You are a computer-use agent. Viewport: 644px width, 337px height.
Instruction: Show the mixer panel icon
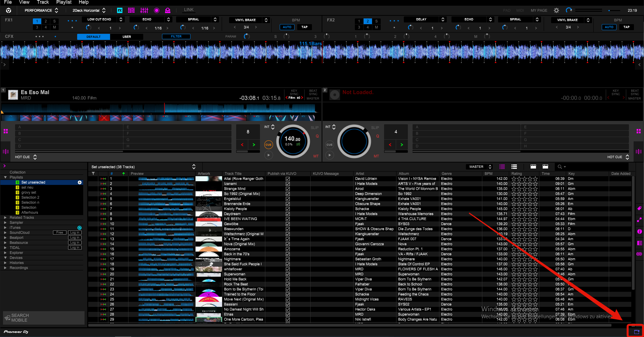[144, 10]
